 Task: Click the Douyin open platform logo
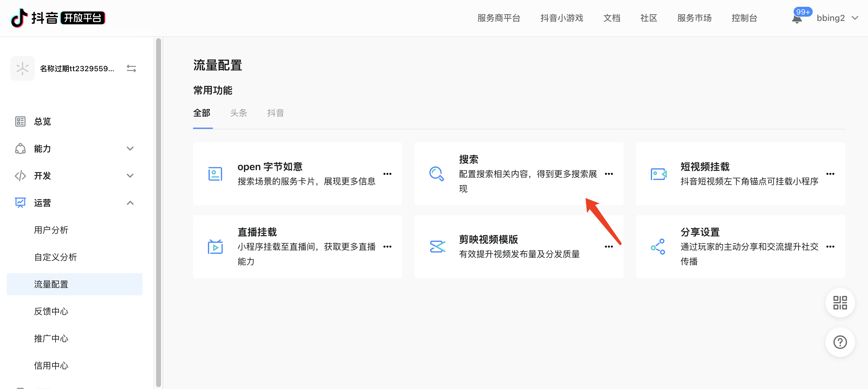click(x=58, y=18)
